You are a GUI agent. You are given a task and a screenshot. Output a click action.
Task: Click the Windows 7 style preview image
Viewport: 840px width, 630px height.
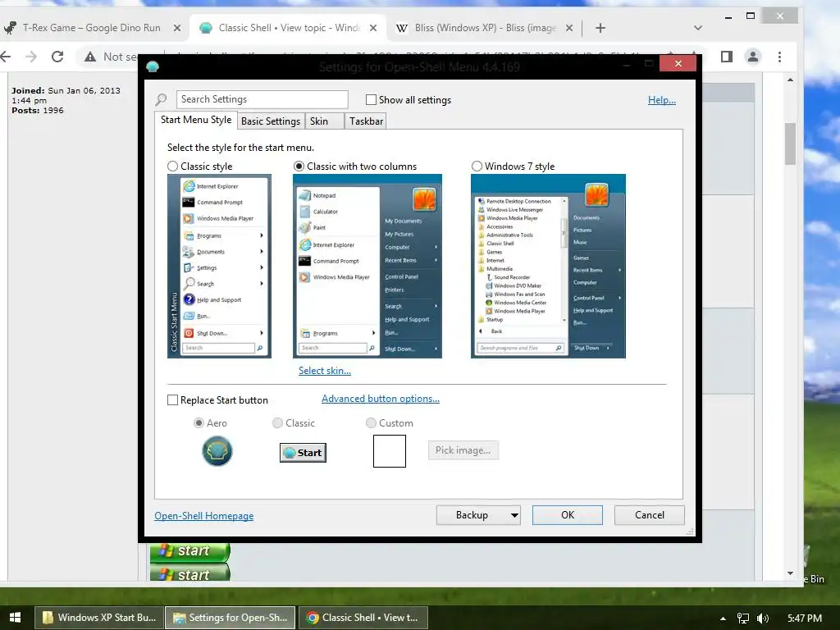[x=548, y=267]
